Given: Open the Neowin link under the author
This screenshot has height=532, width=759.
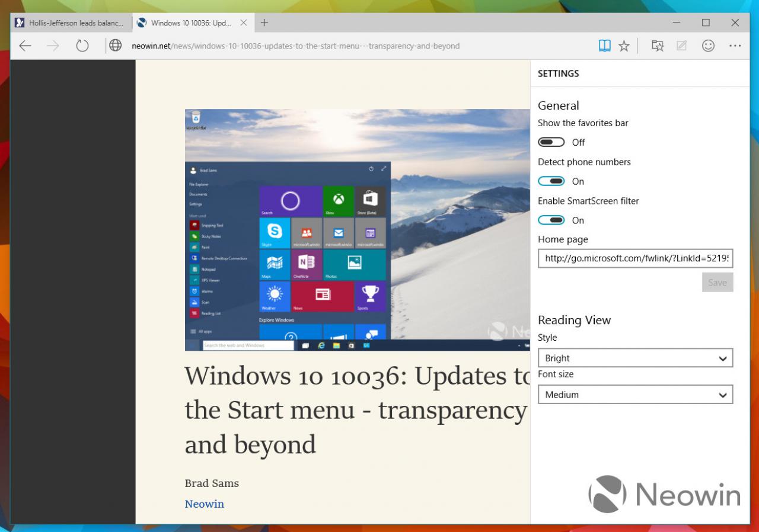Looking at the screenshot, I should 204,504.
